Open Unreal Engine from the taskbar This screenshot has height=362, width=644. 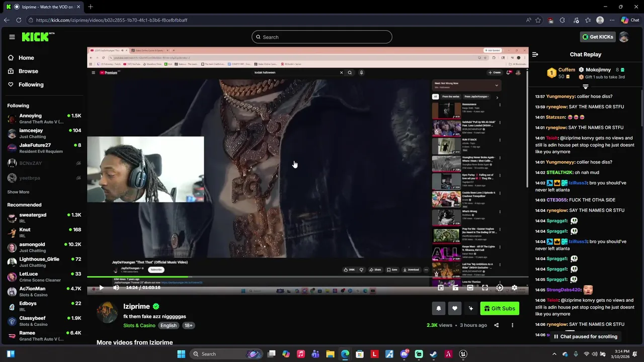coord(463,354)
